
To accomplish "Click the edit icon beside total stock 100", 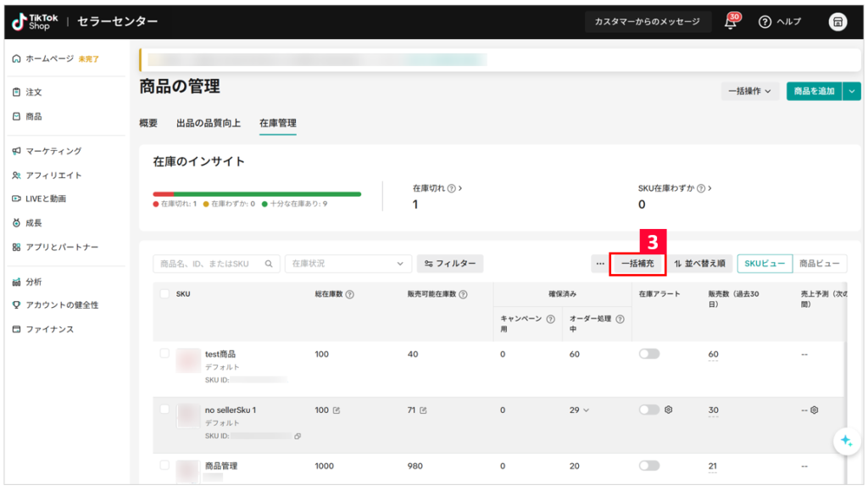I will pyautogui.click(x=337, y=410).
